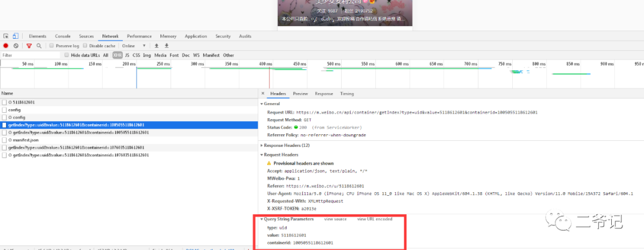Click the gear icon beside 5118612601
This screenshot has height=250, width=644.
point(10,102)
